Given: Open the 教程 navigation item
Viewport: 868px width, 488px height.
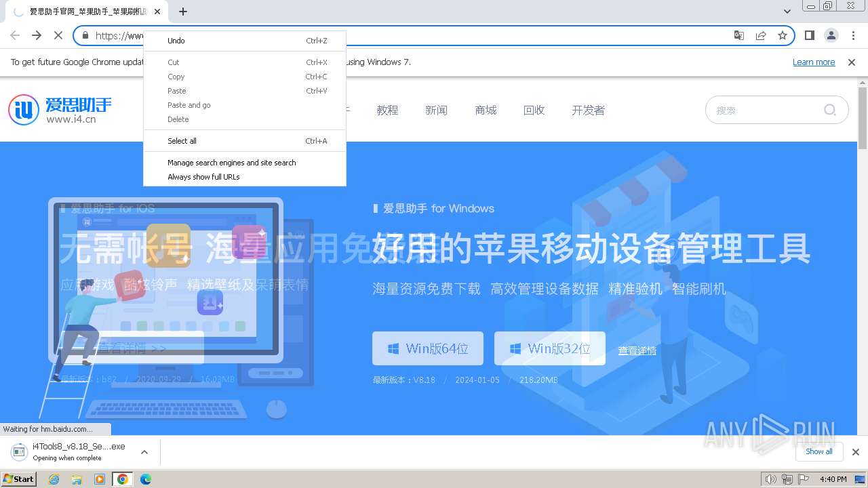Looking at the screenshot, I should 387,110.
